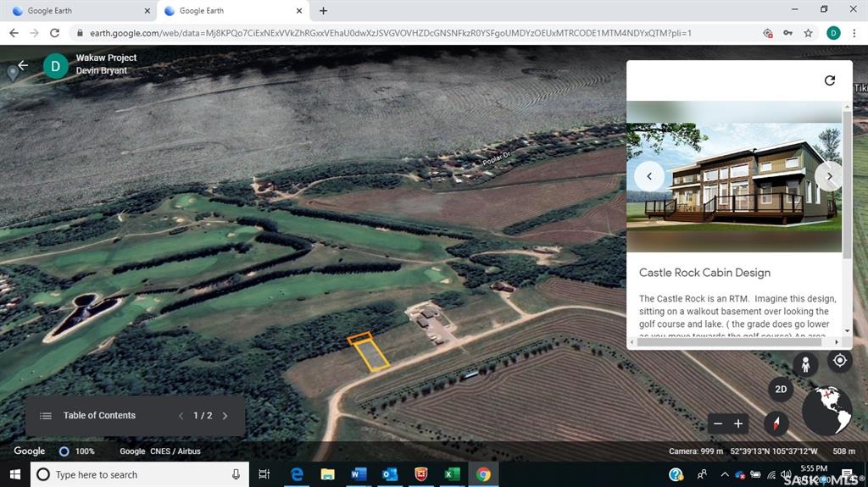Click the refresh icon in info panel
The image size is (868, 487).
[829, 80]
